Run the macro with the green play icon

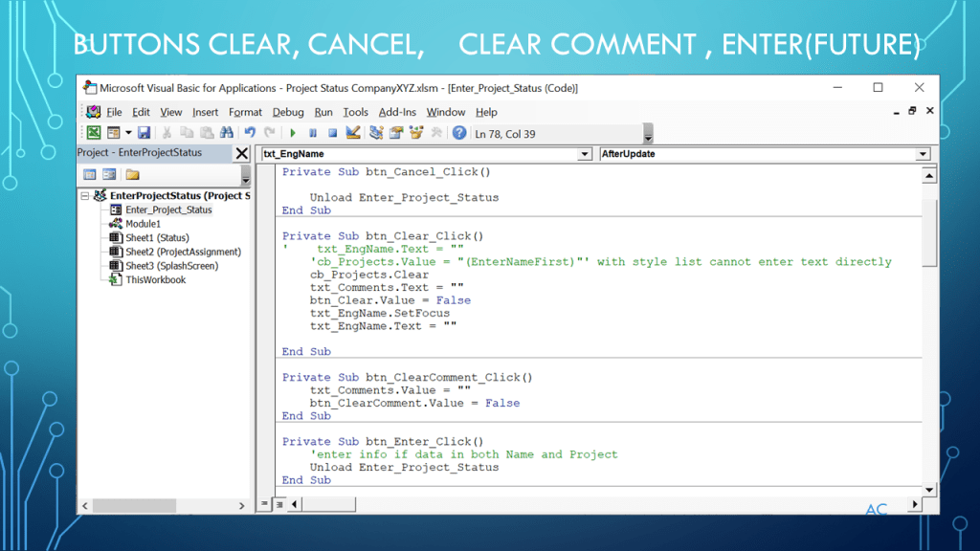pyautogui.click(x=293, y=133)
